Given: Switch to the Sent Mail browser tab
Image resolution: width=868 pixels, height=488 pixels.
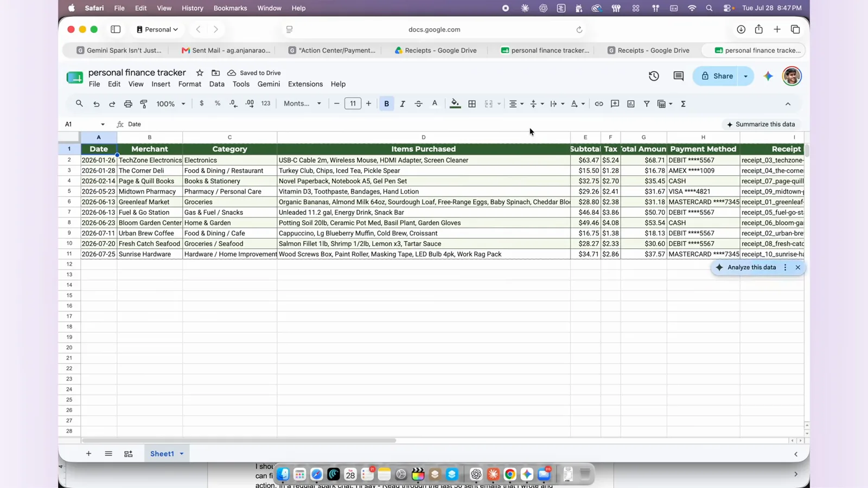Looking at the screenshot, I should [x=226, y=50].
